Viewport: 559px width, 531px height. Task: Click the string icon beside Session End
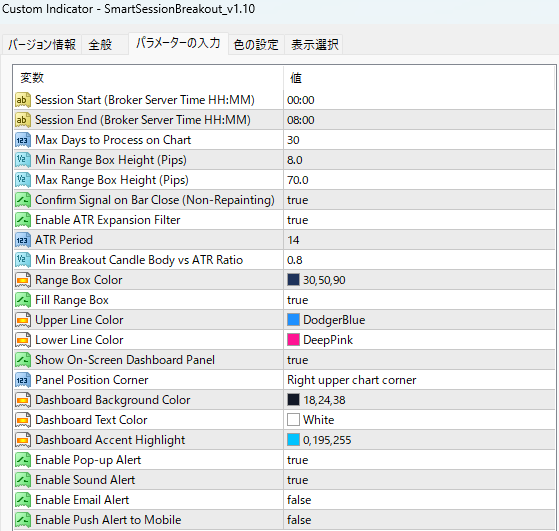pyautogui.click(x=22, y=120)
